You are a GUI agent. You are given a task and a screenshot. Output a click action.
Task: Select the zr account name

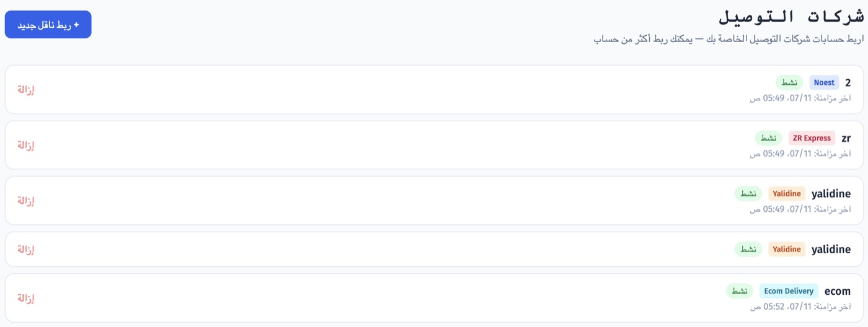846,138
